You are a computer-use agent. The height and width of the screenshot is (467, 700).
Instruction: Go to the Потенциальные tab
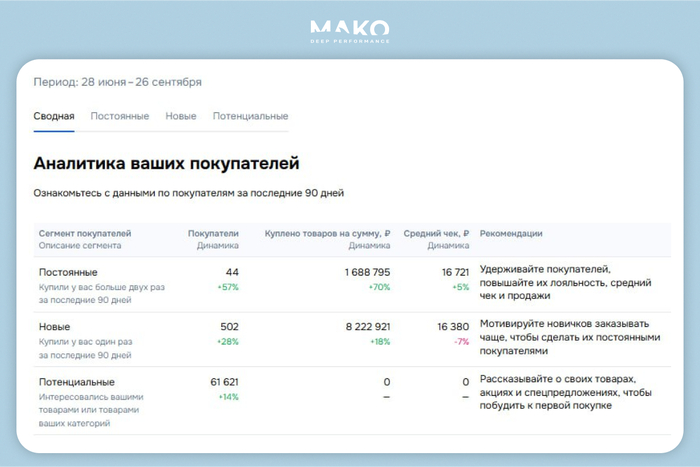pos(250,116)
